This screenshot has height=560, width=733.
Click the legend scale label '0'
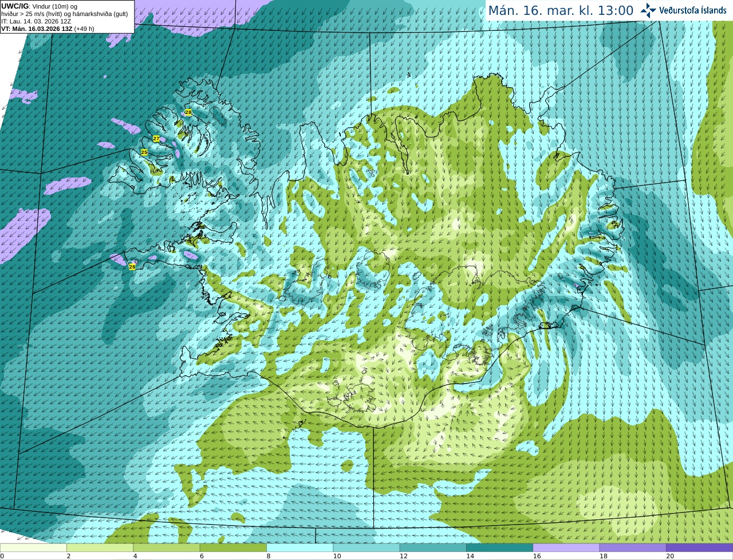tap(2, 556)
